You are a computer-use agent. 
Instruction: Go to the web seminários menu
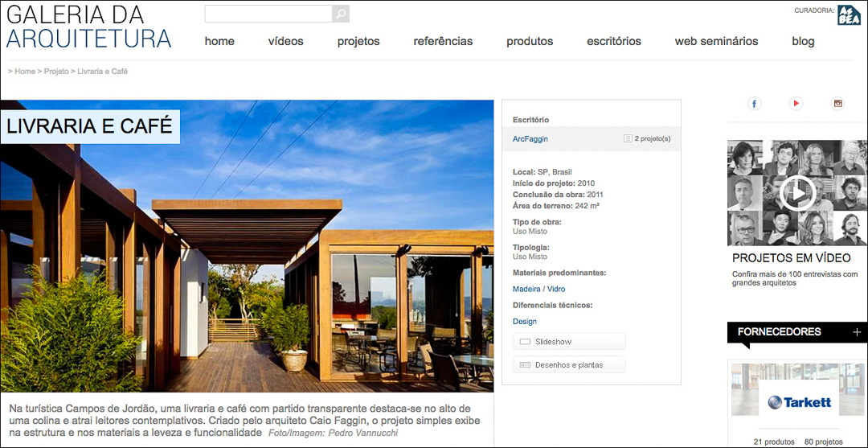coord(716,42)
